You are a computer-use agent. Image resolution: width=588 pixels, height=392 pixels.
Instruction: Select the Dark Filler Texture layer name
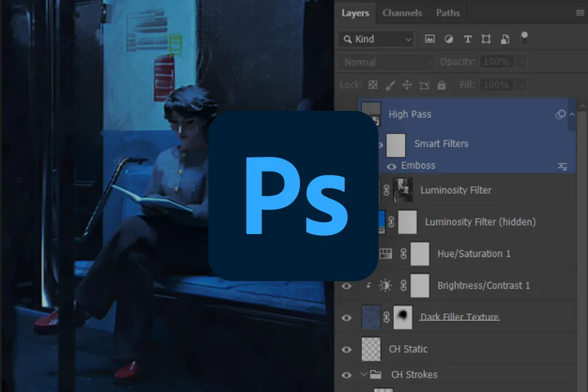tap(459, 317)
